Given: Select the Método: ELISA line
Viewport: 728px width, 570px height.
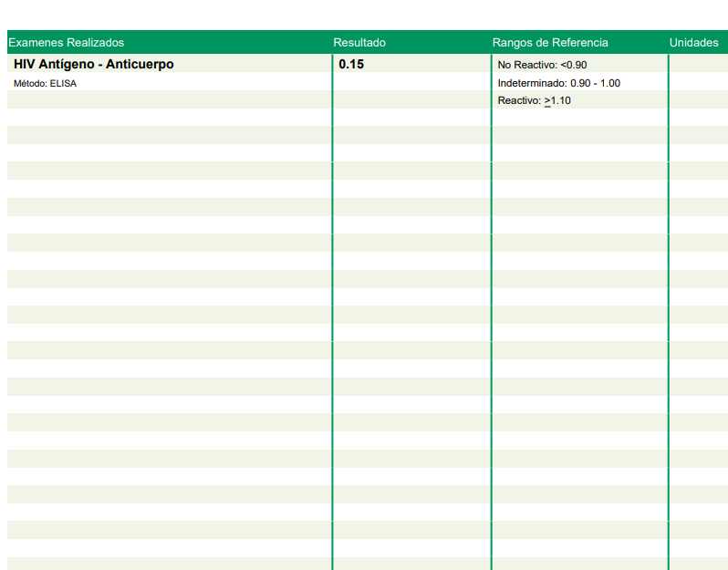Looking at the screenshot, I should [x=45, y=84].
